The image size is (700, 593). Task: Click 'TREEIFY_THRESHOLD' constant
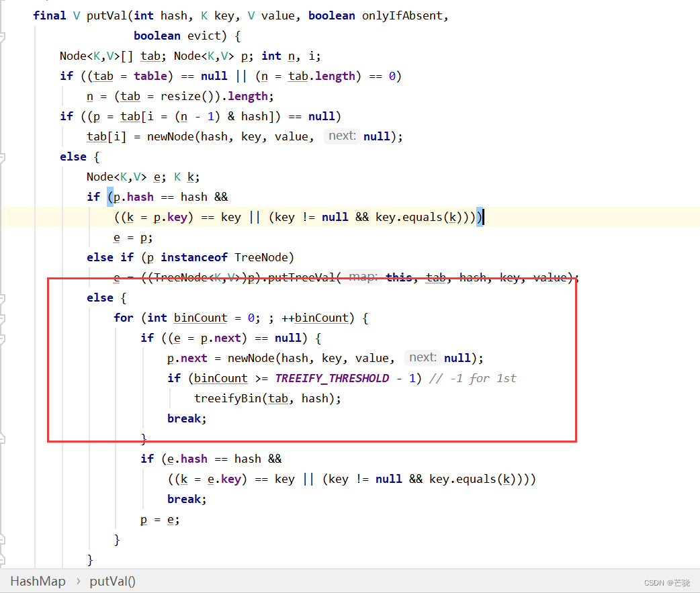coord(332,378)
